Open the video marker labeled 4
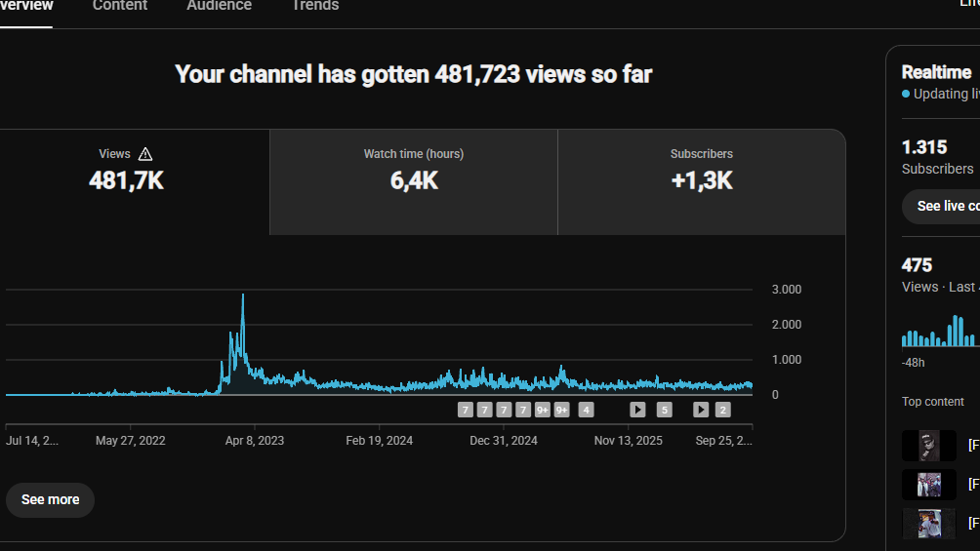The image size is (980, 551). click(x=586, y=410)
